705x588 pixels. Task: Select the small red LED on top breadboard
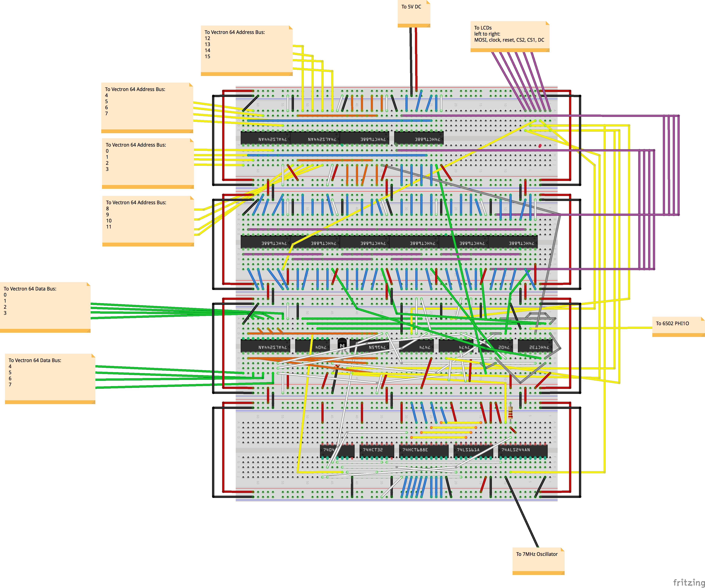pos(540,146)
